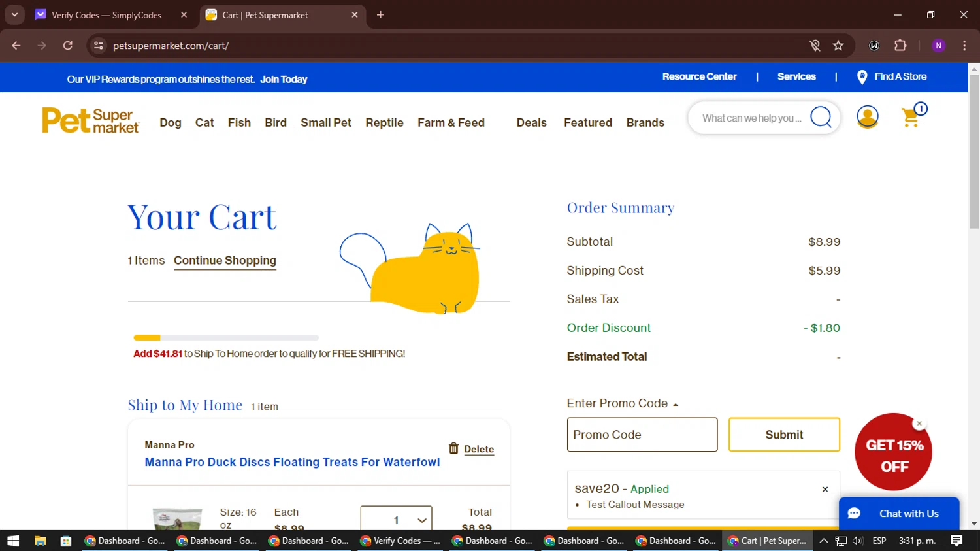Click the product thumbnail image
This screenshot has height=551, width=980.
[177, 518]
